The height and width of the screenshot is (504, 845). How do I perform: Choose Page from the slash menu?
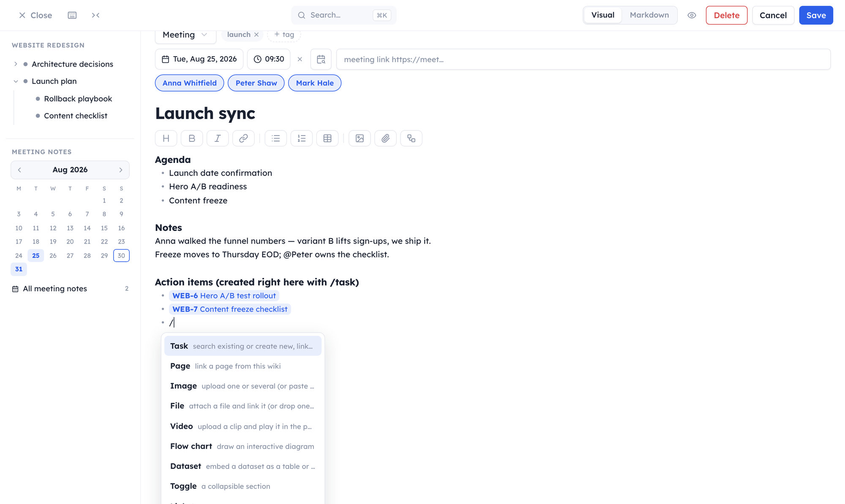click(243, 366)
